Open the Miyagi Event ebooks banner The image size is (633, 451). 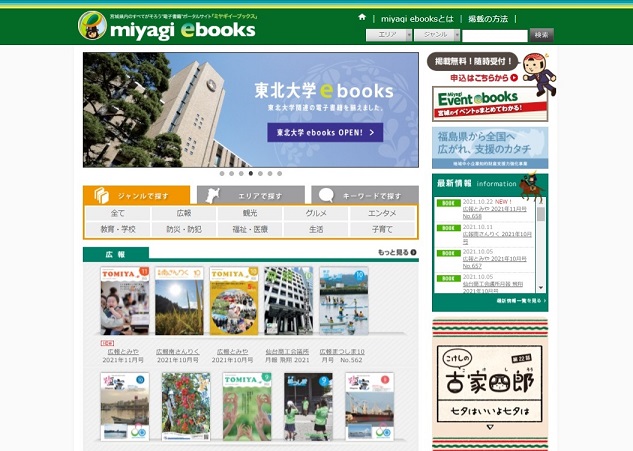[x=490, y=104]
